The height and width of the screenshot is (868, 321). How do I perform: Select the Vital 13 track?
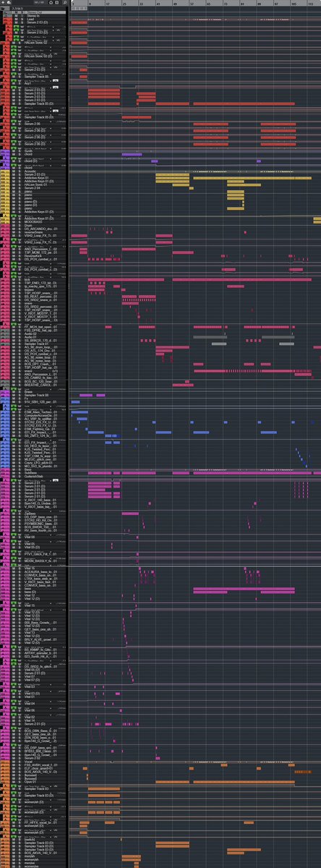(30, 632)
